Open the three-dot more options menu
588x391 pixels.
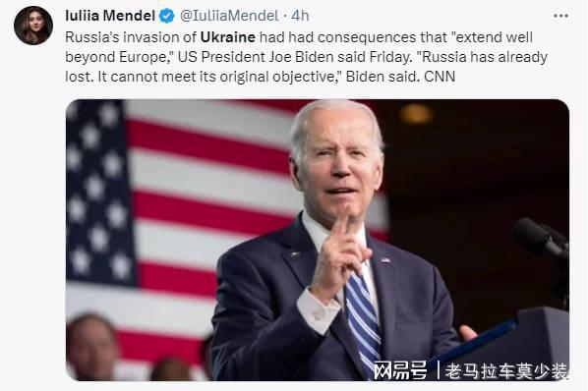[560, 16]
